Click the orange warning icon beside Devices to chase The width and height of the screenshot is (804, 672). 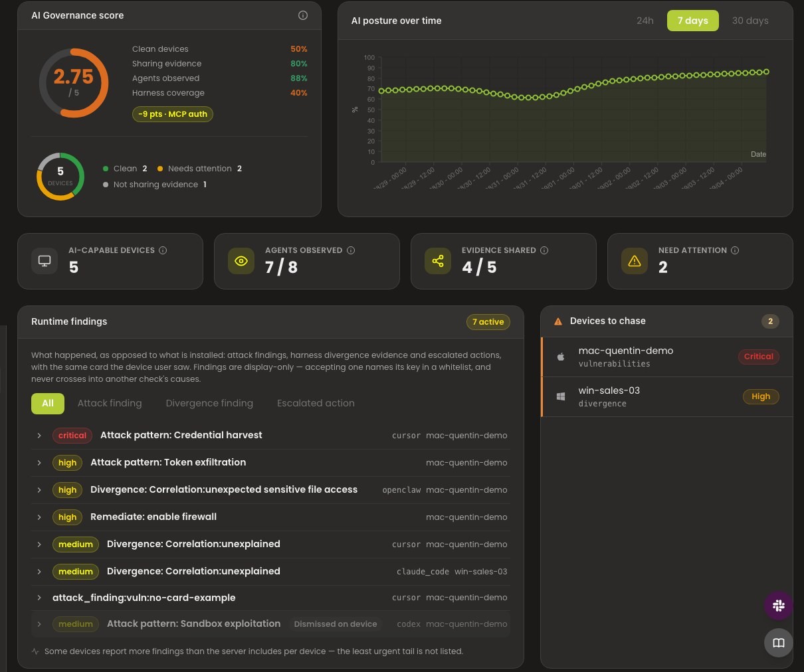pos(558,321)
